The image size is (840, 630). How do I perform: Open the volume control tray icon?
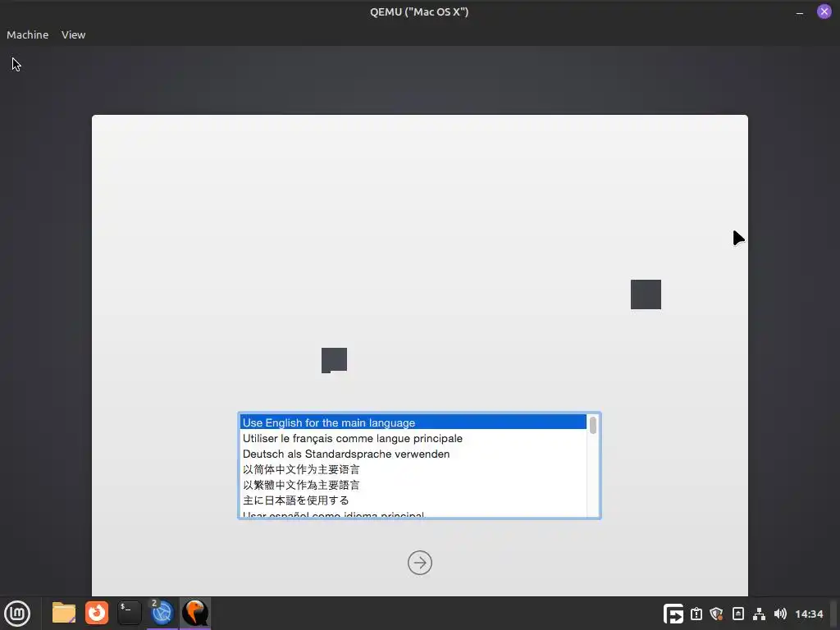pyautogui.click(x=781, y=614)
